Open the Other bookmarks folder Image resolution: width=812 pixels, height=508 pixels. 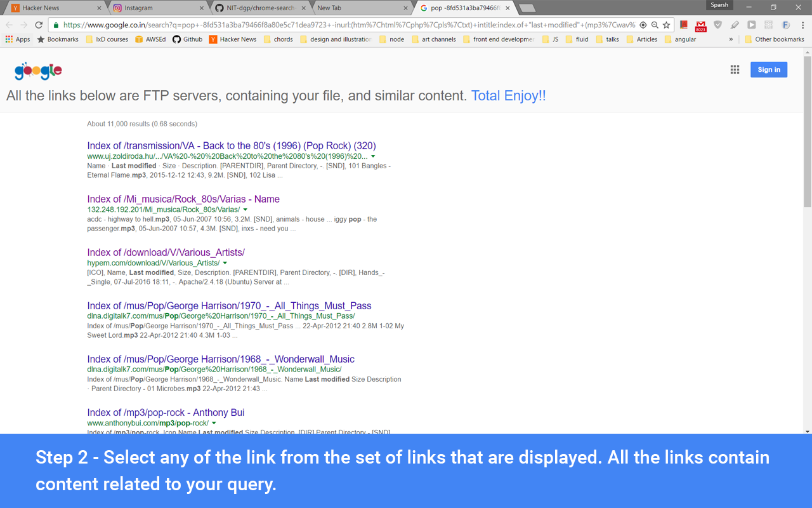coord(775,39)
